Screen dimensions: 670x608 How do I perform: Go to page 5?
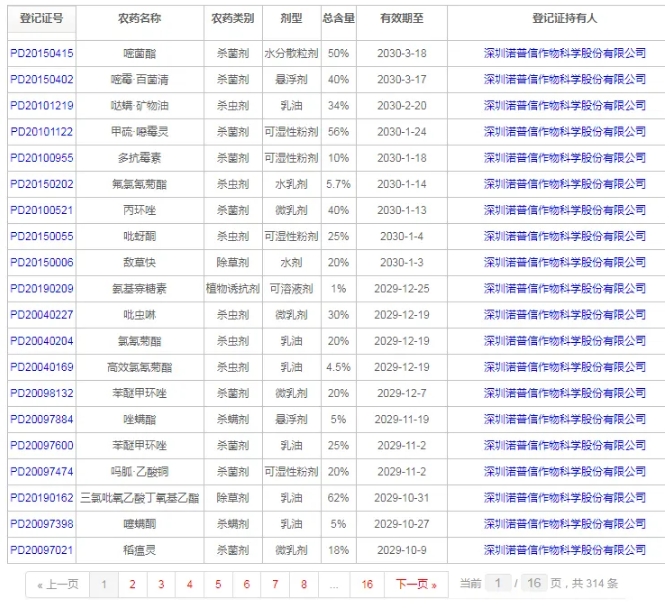pyautogui.click(x=218, y=584)
